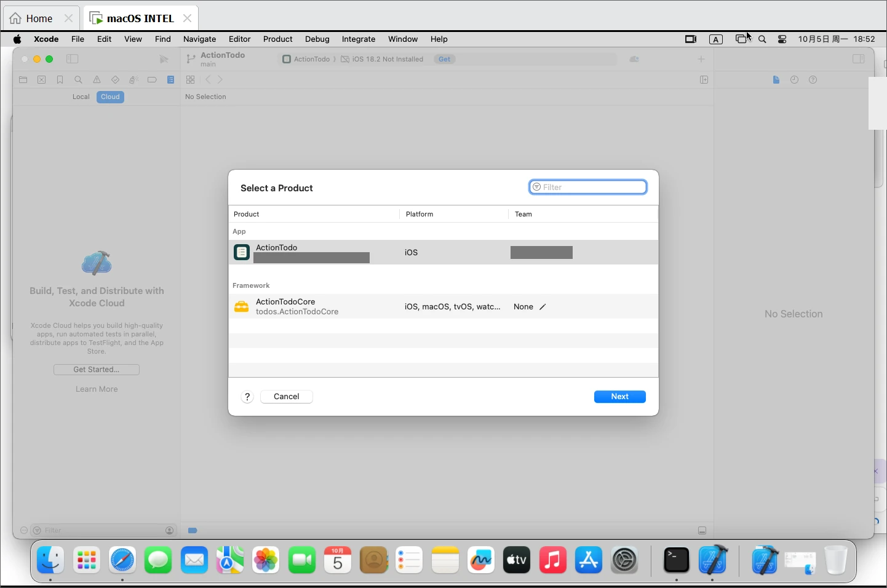The width and height of the screenshot is (887, 588).
Task: Open the Bookmark navigator icon
Action: (60, 80)
